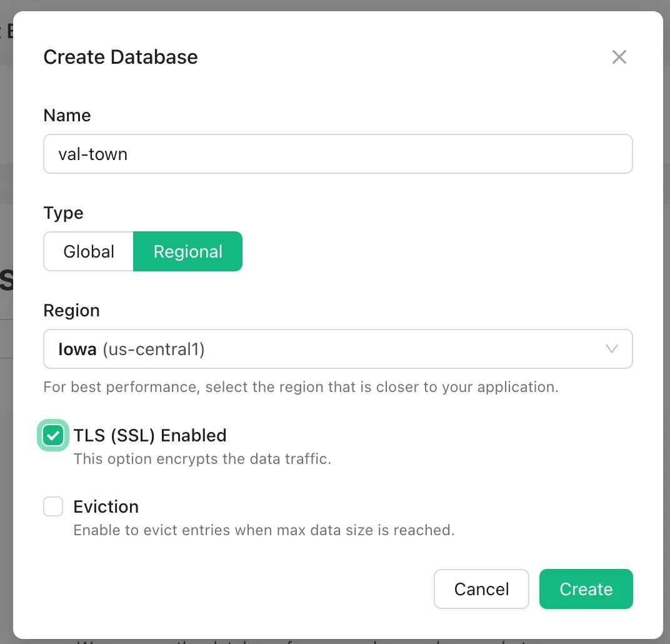Click "Enable to evict entries" description text
The width and height of the screenshot is (670, 644).
[264, 530]
